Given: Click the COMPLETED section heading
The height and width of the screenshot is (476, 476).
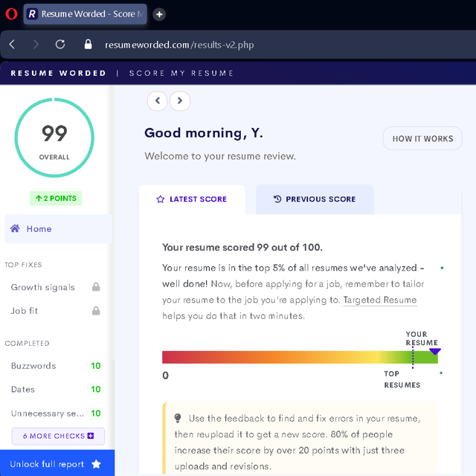Looking at the screenshot, I should click(x=27, y=344).
